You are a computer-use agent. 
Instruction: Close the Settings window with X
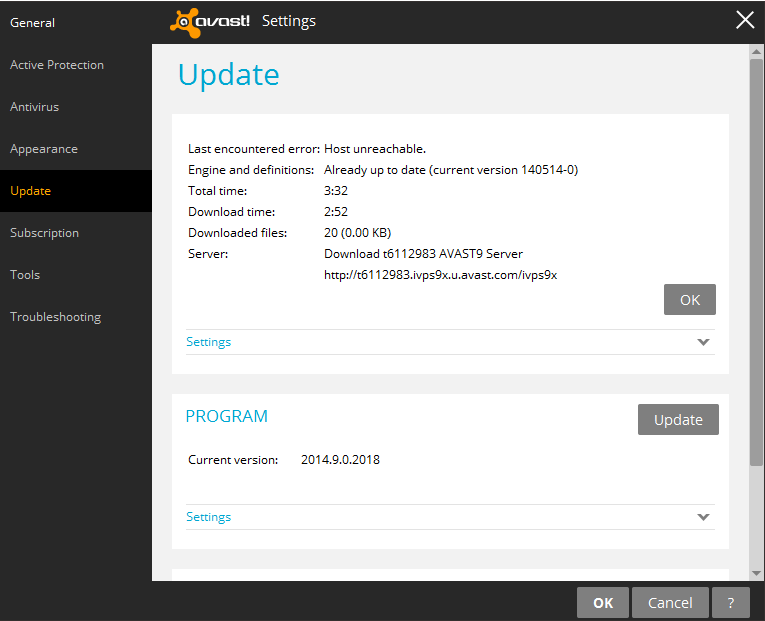[x=745, y=20]
